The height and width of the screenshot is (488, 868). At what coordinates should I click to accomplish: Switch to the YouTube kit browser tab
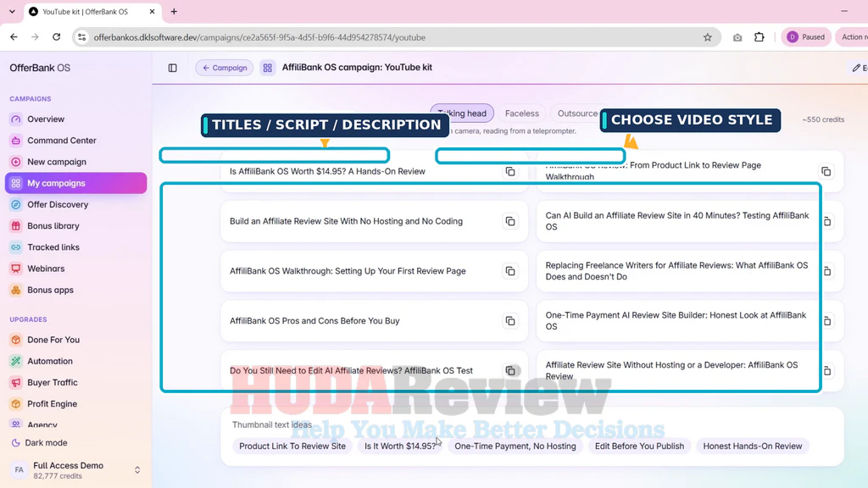92,11
